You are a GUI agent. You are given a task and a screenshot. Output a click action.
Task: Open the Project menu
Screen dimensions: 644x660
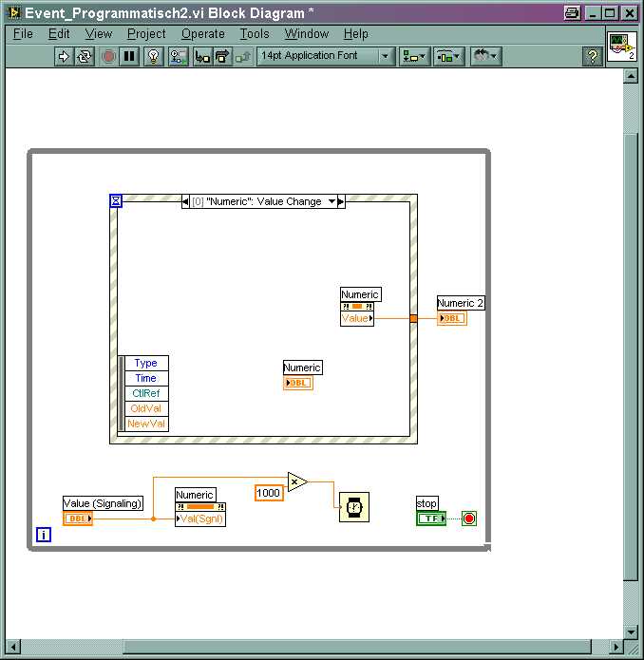point(146,33)
